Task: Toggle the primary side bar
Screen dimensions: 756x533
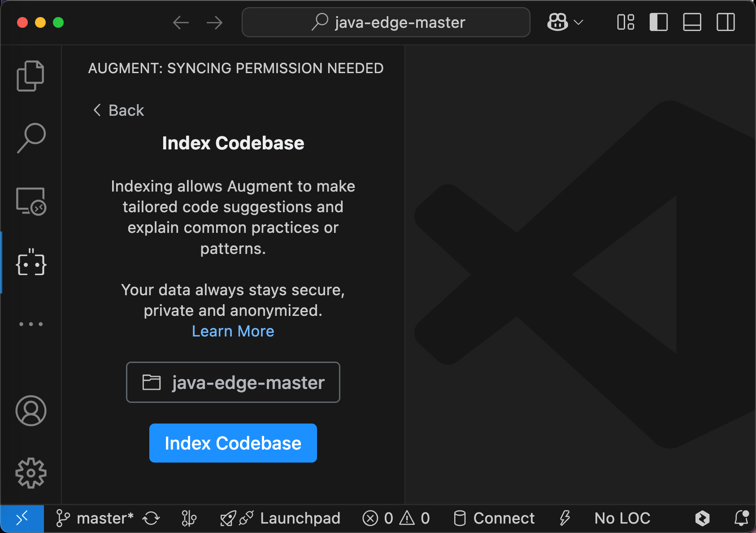Action: 659,22
